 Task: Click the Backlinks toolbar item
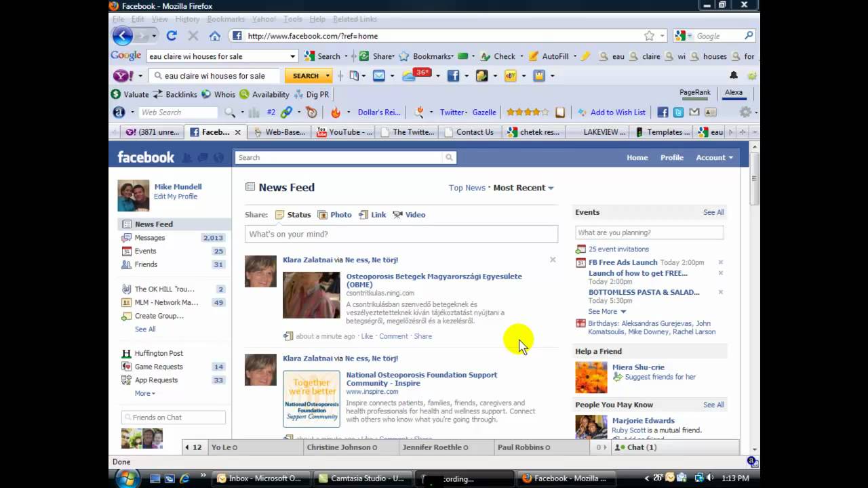pyautogui.click(x=175, y=94)
